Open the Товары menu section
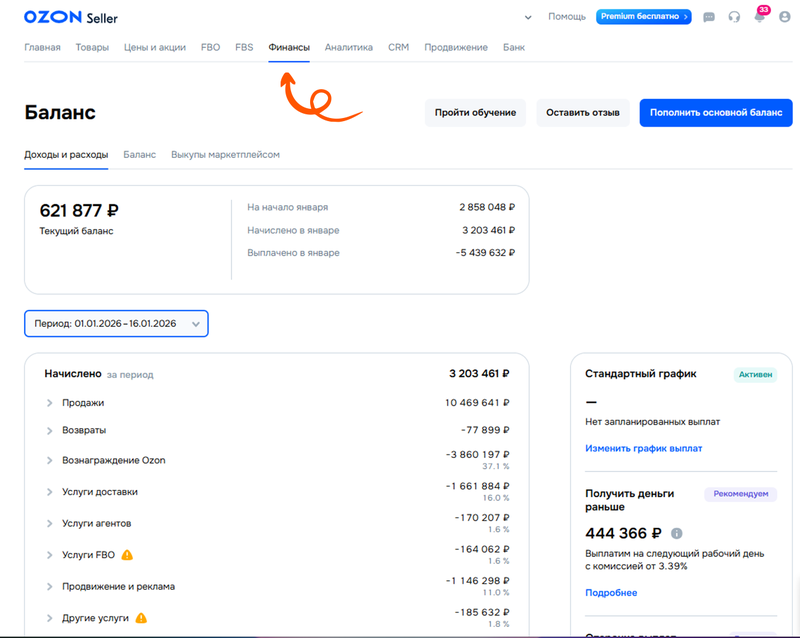Screen dimensions: 800x638 point(92,47)
